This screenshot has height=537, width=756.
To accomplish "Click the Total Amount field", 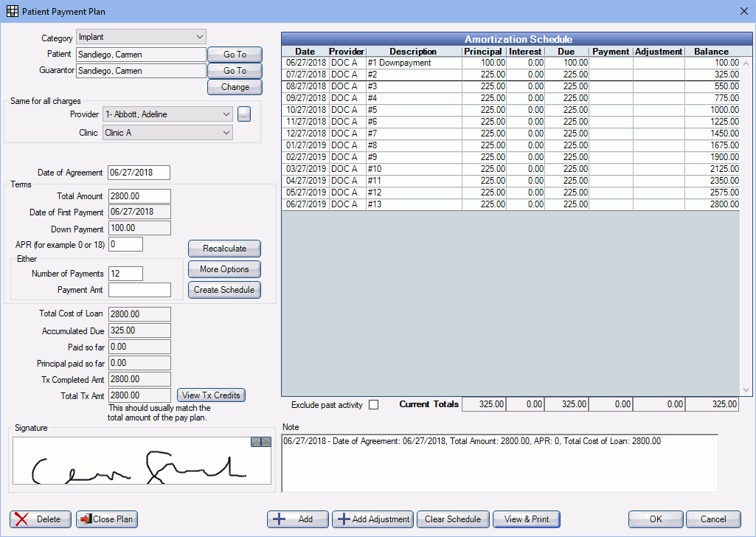I will tap(139, 196).
